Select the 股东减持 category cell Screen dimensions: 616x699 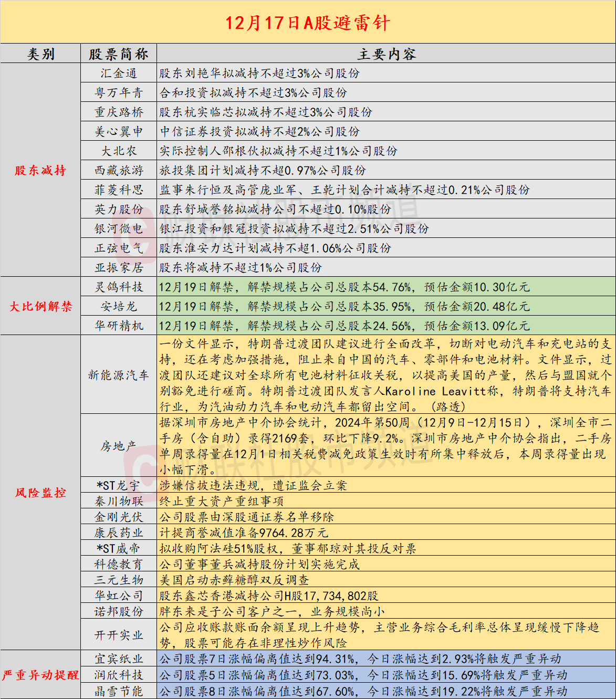tap(40, 170)
